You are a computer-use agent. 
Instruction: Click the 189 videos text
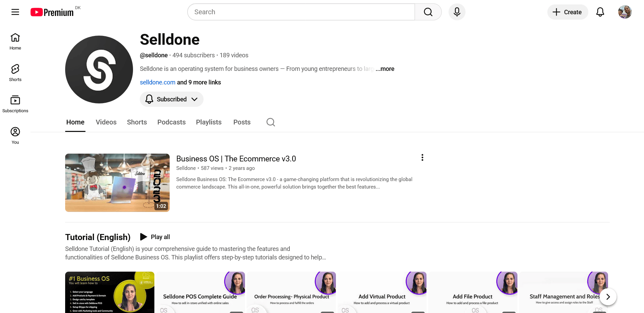[x=234, y=55]
